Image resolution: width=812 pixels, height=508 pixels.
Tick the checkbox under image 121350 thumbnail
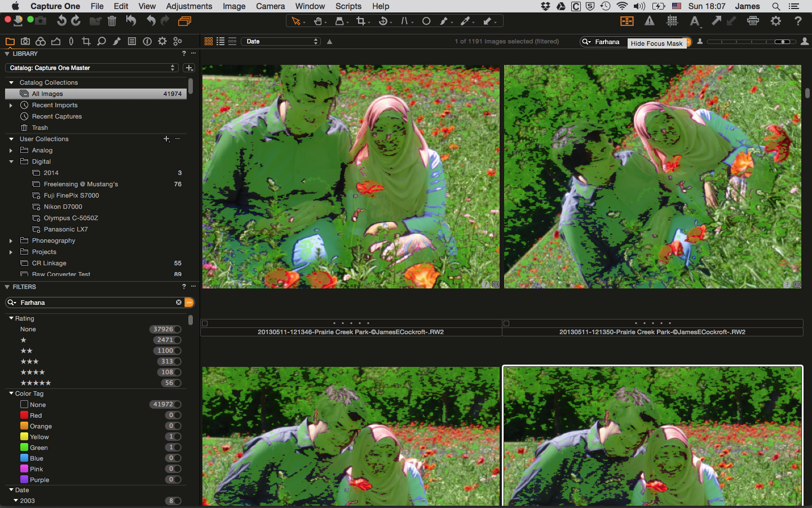point(506,323)
